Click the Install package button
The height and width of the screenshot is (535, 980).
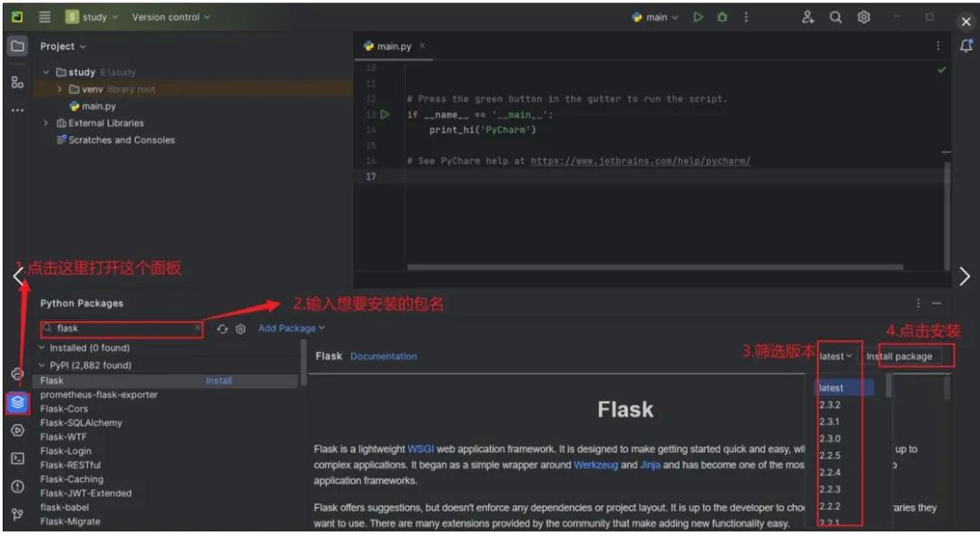(x=899, y=356)
